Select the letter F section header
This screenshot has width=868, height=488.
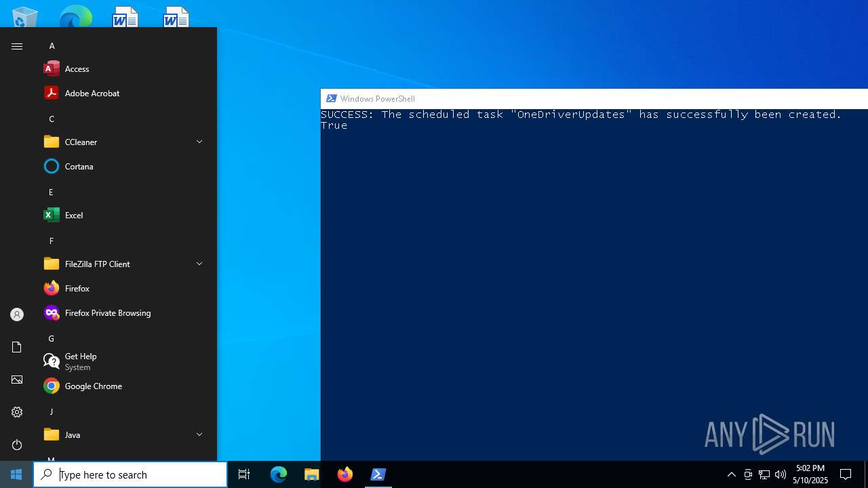(x=51, y=241)
